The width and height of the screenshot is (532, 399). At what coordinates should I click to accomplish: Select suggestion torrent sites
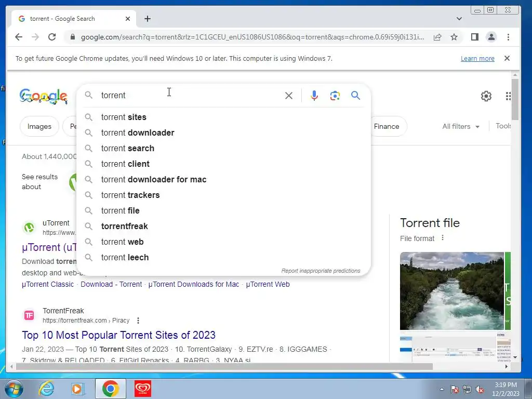[x=223, y=117]
